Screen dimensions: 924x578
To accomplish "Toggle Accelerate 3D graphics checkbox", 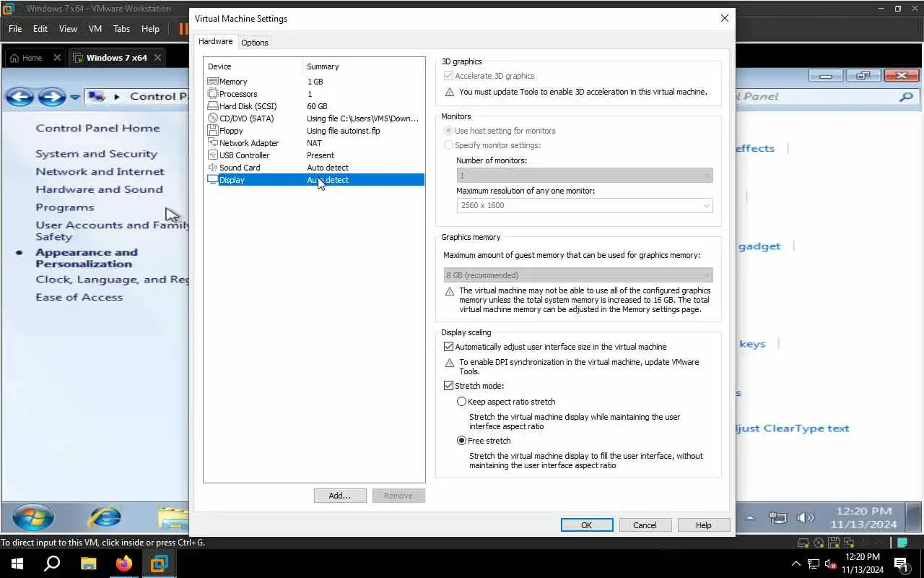I will [448, 76].
